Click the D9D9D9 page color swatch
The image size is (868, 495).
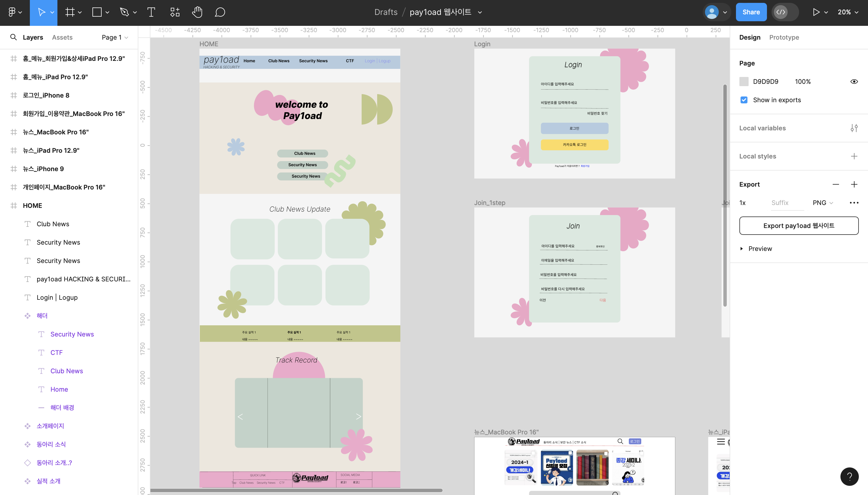point(744,82)
